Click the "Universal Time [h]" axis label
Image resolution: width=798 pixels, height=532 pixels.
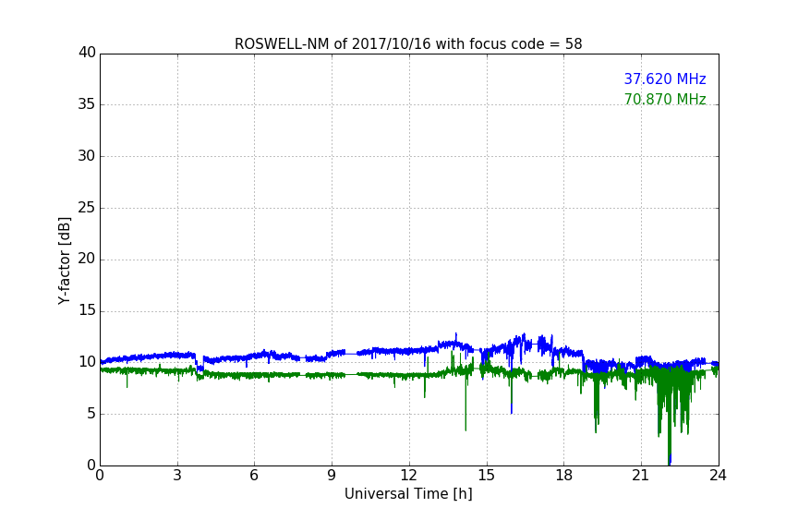click(x=408, y=494)
